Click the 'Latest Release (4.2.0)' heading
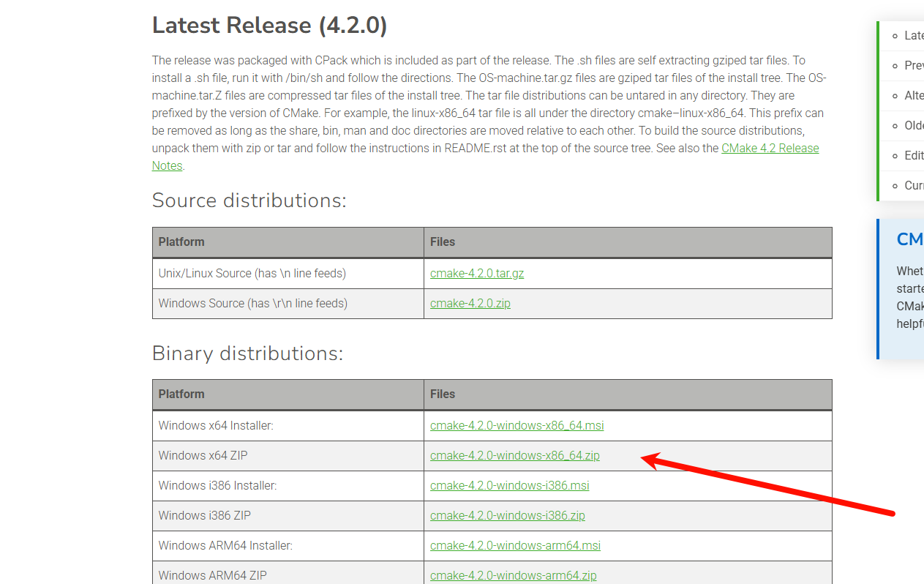This screenshot has height=584, width=924. pyautogui.click(x=270, y=26)
